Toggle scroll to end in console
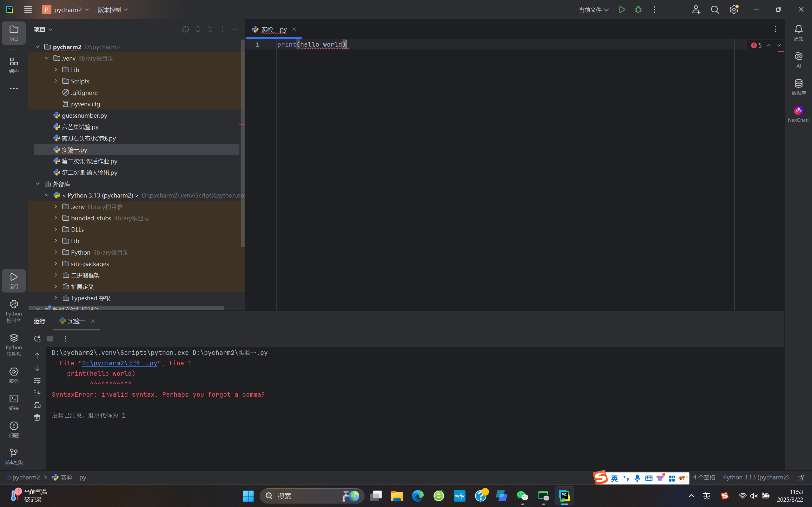This screenshot has width=812, height=507. tap(37, 393)
